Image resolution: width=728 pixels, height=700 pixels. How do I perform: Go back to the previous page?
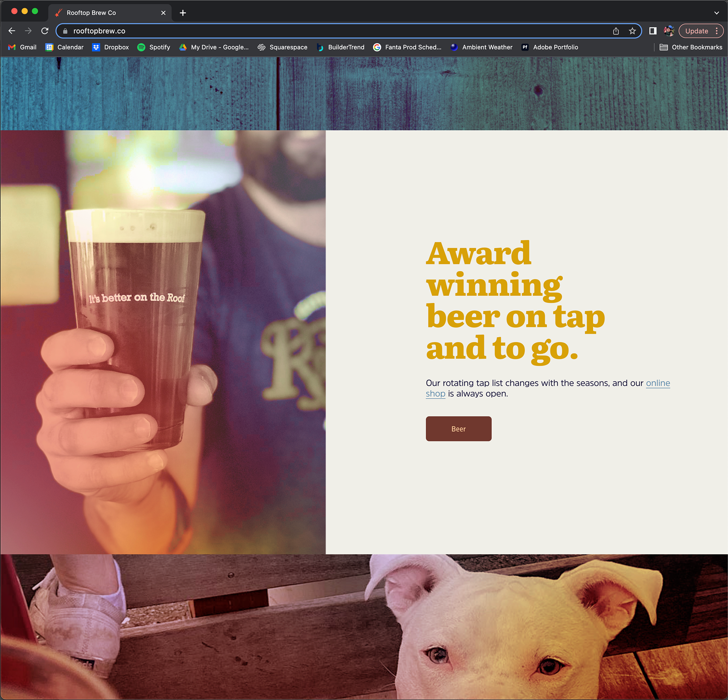[x=12, y=31]
